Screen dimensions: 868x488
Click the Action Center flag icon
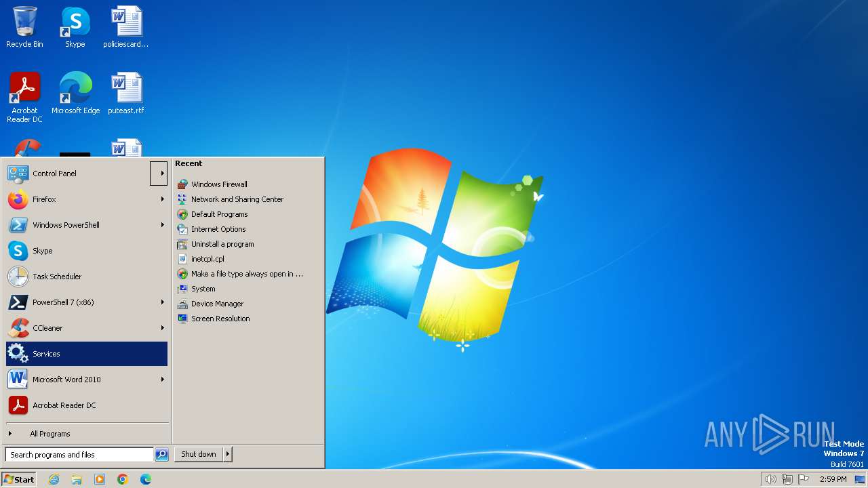point(804,479)
